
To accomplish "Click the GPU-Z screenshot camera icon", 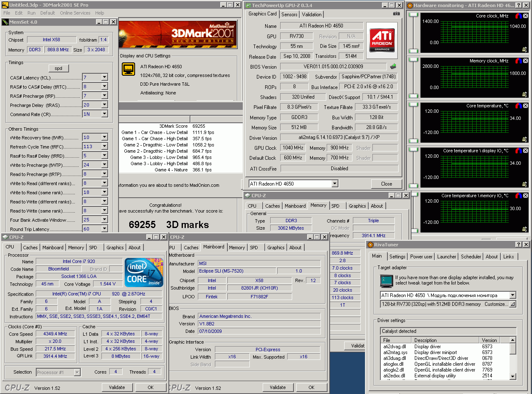I will pos(397,14).
